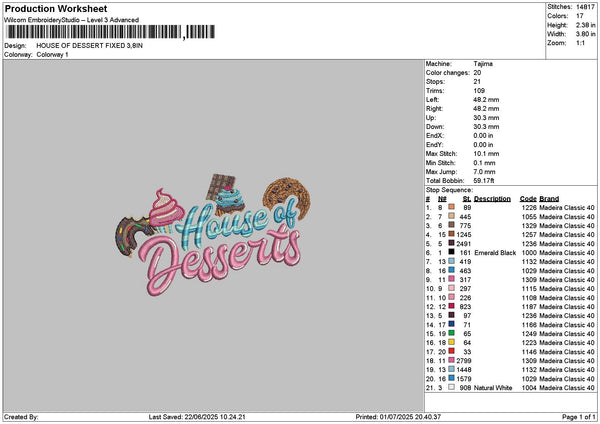Click the Width value 3.80 in
The width and height of the screenshot is (600, 424).
pyautogui.click(x=585, y=34)
